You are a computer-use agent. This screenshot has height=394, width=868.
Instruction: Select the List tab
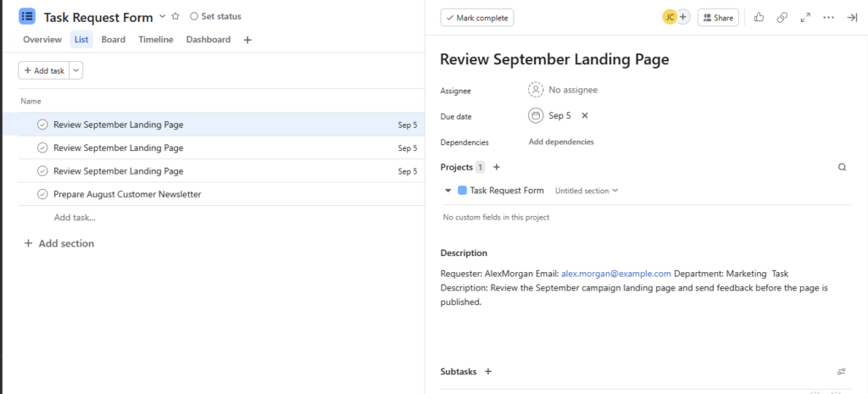pos(81,40)
